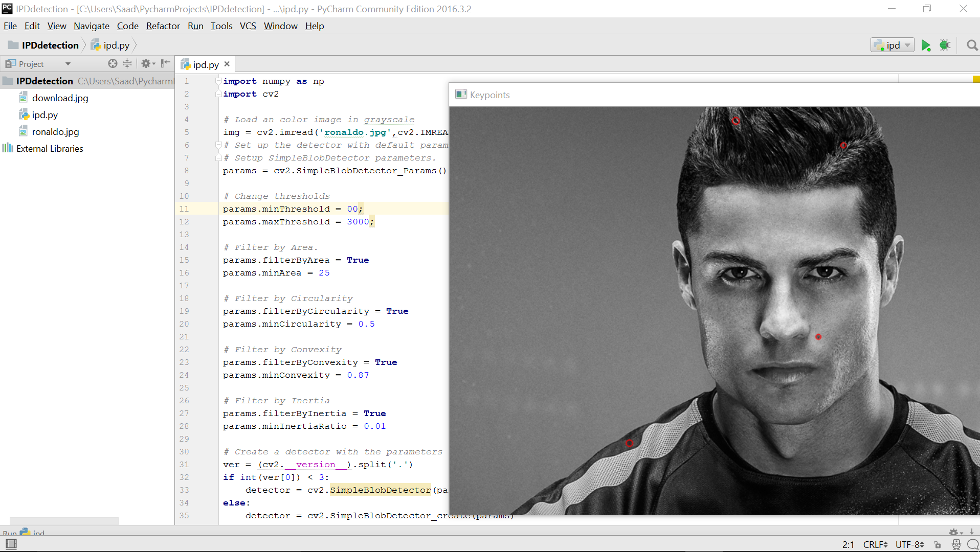Click the yellow warning marker in editor stripe

(976, 79)
